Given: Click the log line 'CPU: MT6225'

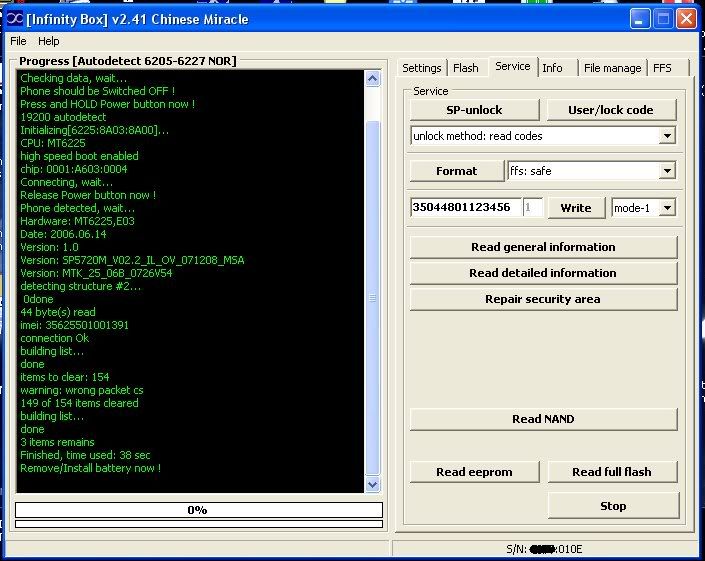Looking at the screenshot, I should [x=53, y=143].
